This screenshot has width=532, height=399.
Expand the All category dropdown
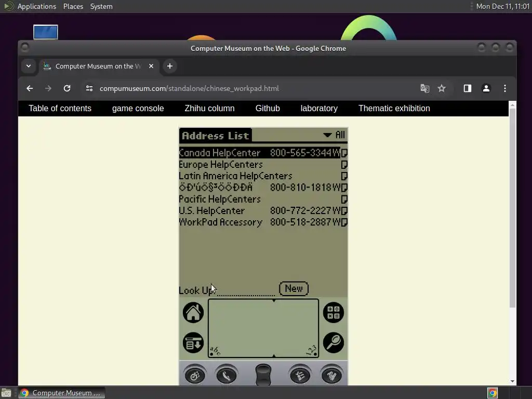(334, 135)
